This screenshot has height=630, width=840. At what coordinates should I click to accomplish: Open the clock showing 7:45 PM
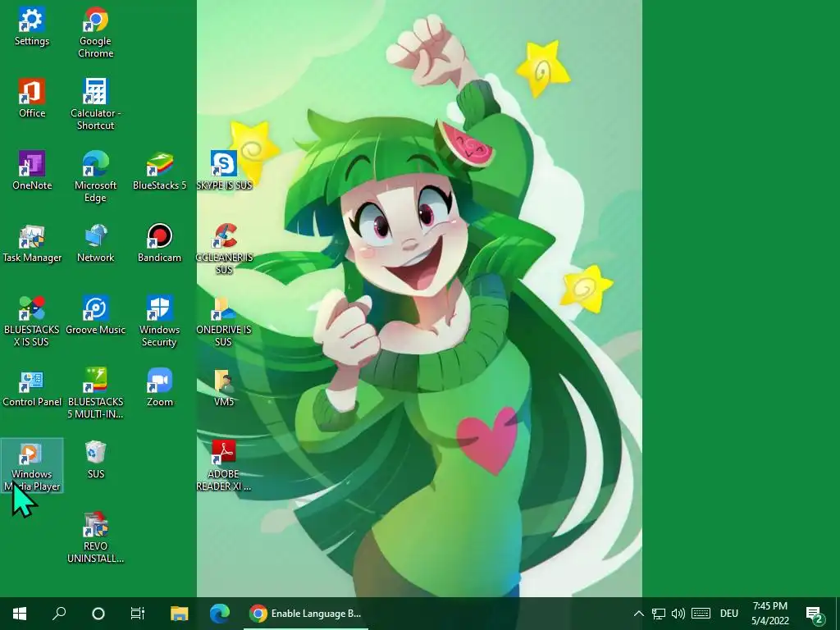(x=769, y=614)
